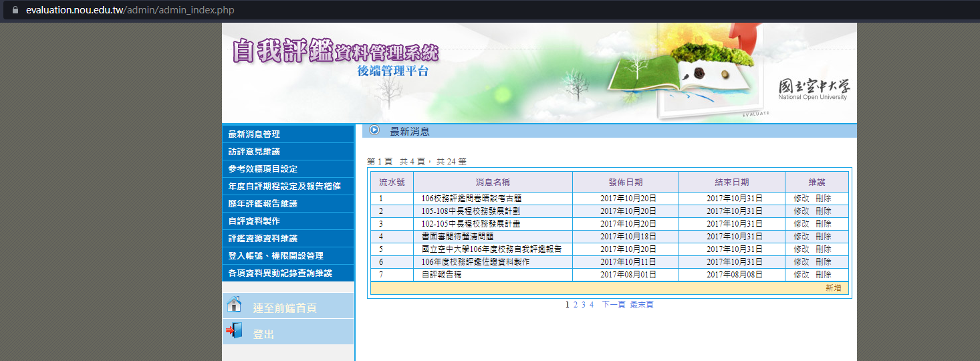Open the 自評資料製作 menu item
This screenshot has height=361, width=980.
coord(287,221)
